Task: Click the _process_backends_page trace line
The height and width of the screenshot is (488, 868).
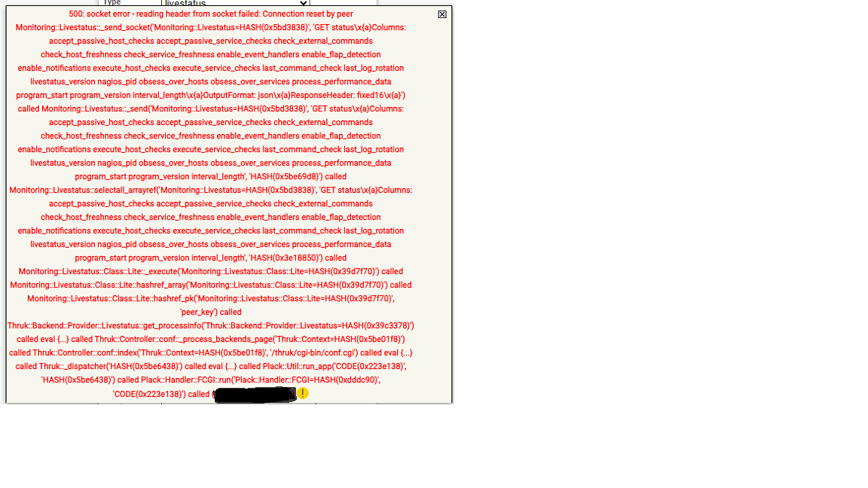Action: [x=249, y=340]
